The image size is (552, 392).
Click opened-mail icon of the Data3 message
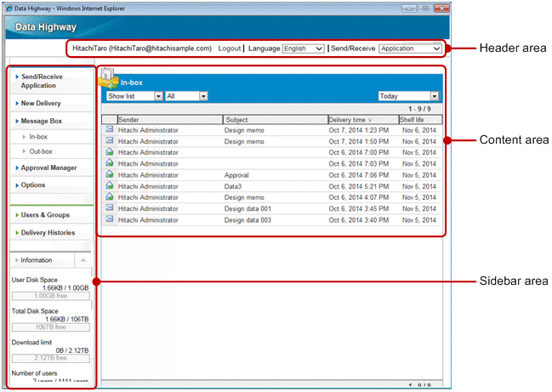point(109,185)
